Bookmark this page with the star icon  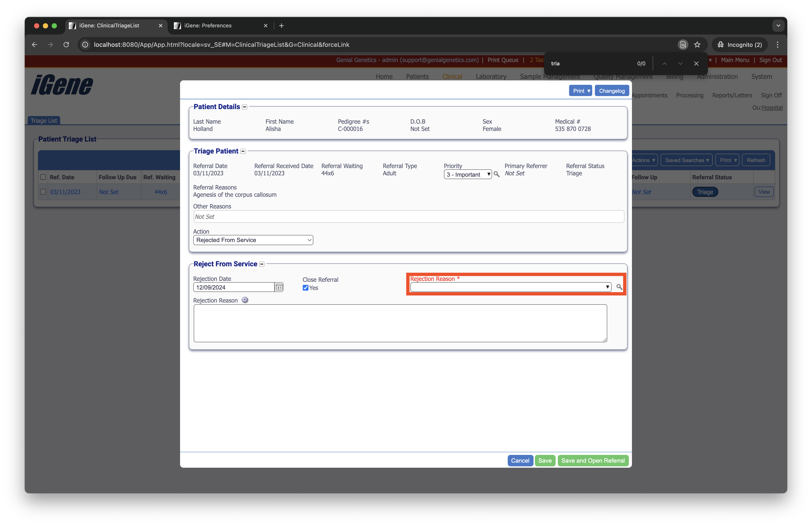(697, 45)
